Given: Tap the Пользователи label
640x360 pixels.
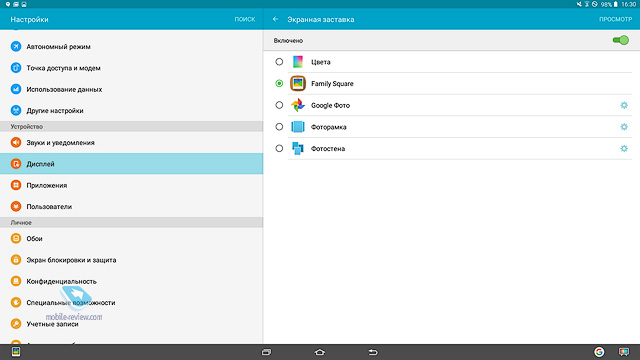Looking at the screenshot, I should tap(49, 207).
